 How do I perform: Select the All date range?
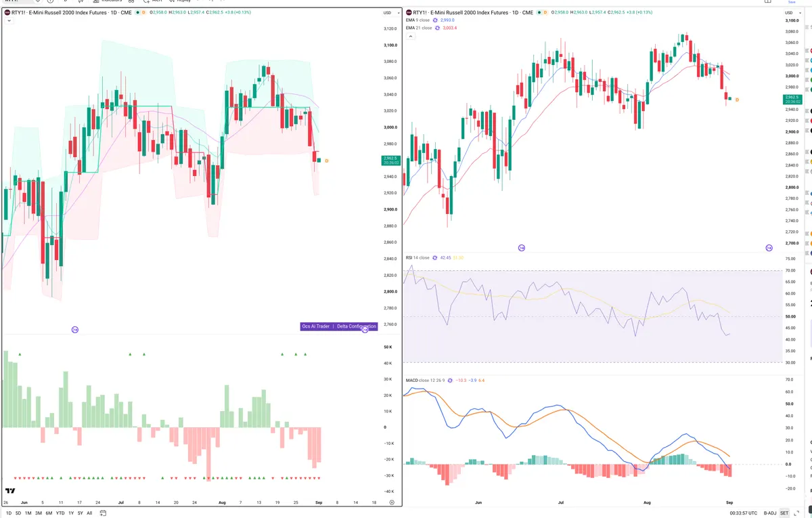pos(89,513)
